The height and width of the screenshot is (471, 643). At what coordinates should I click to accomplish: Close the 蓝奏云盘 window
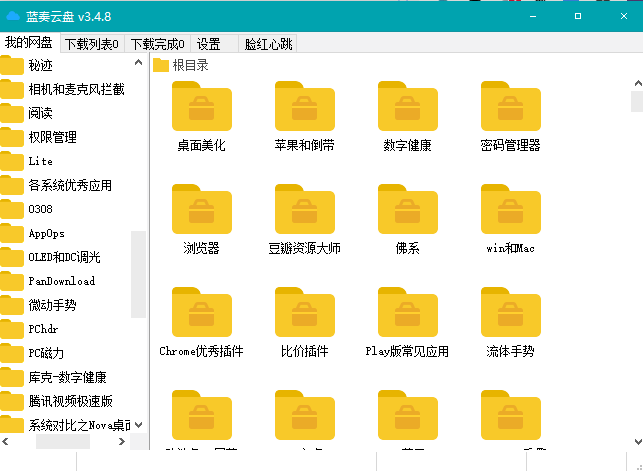(624, 16)
